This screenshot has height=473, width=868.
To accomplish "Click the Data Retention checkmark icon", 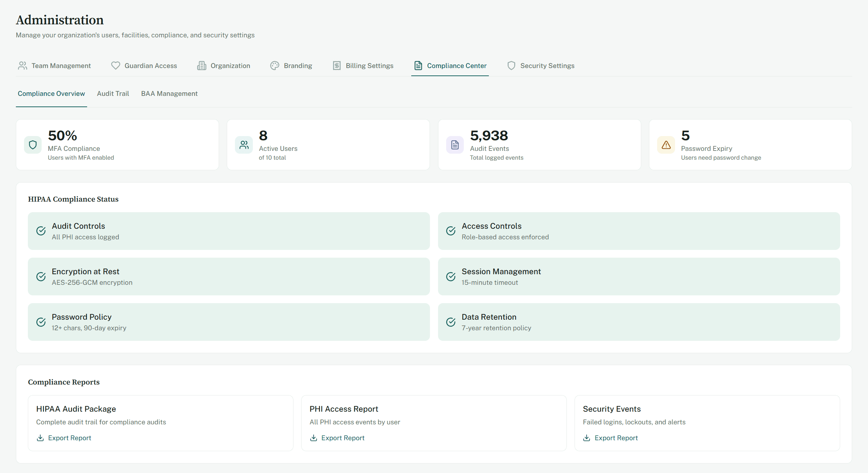I will point(451,322).
